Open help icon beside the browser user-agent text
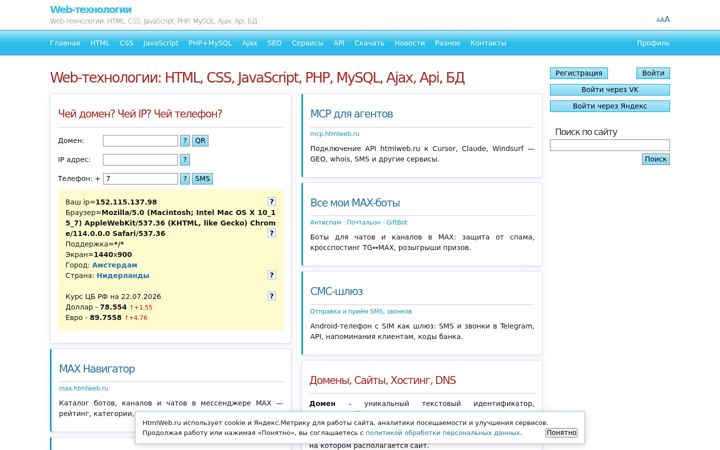Image resolution: width=720 pixels, height=450 pixels. (271, 233)
